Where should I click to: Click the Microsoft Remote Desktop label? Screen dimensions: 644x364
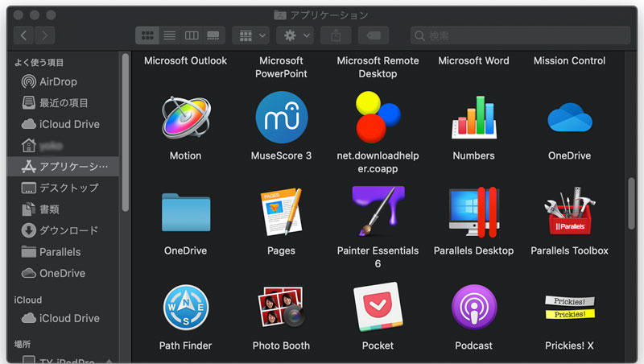tap(378, 67)
